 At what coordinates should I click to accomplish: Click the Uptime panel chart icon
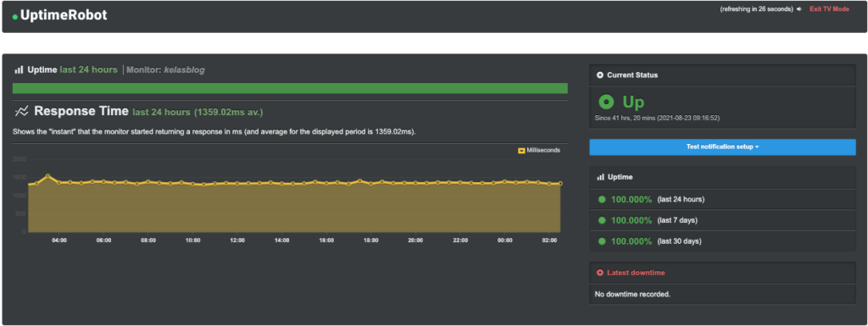tap(600, 177)
